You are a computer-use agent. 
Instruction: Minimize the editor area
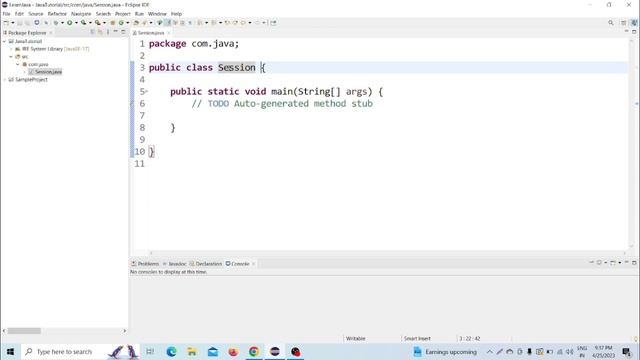coord(627,31)
